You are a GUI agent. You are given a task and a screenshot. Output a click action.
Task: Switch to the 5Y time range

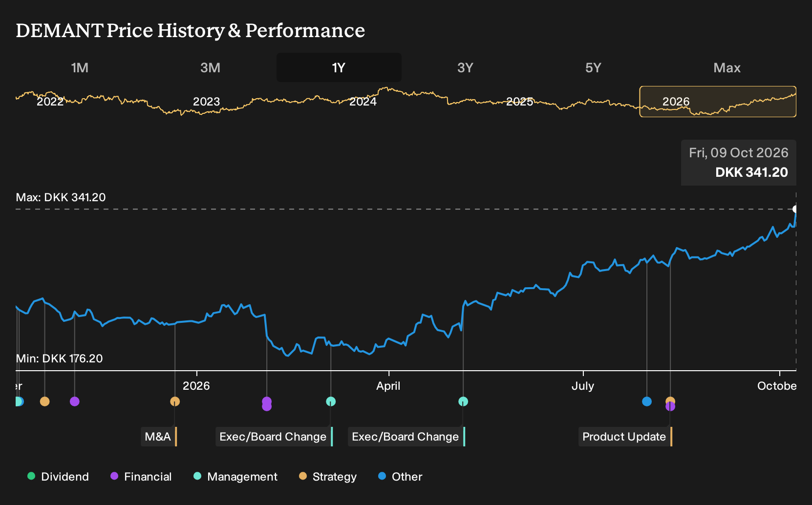click(593, 67)
